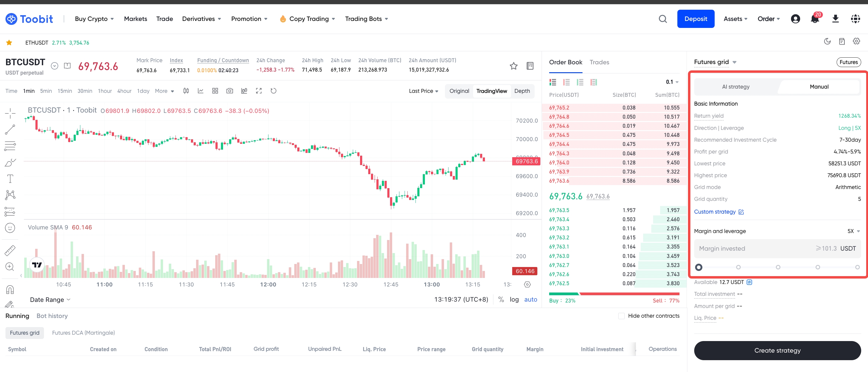Viewport: 868px width, 372px height.
Task: Open notifications bell icon
Action: (x=814, y=19)
